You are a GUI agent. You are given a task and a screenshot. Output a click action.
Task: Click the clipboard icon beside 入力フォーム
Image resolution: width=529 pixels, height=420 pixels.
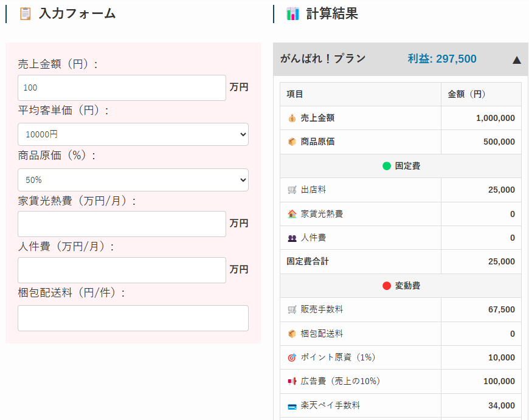pos(25,13)
